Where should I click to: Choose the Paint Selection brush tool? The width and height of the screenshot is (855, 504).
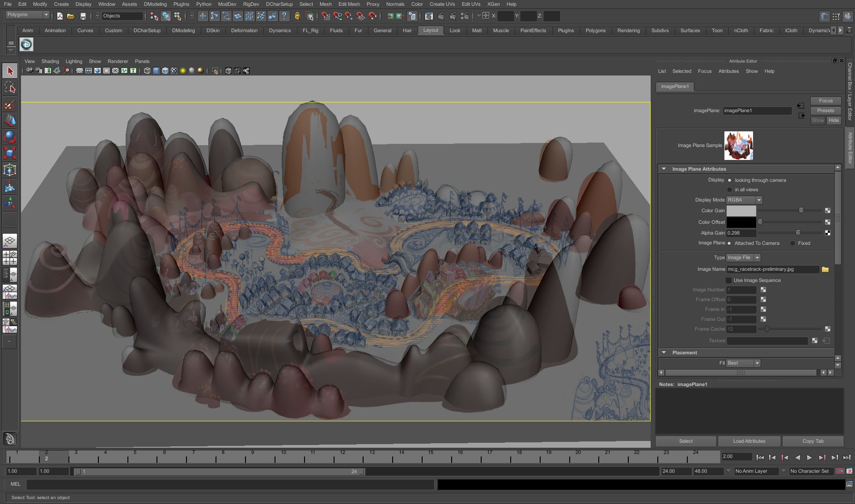(x=10, y=105)
